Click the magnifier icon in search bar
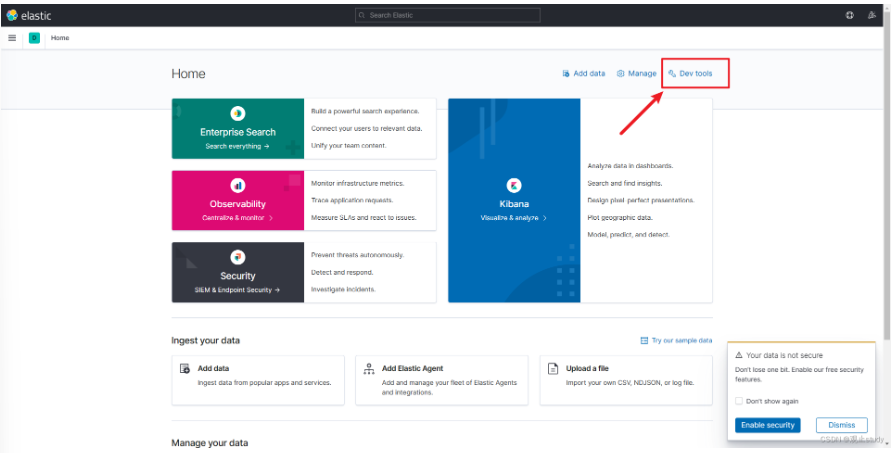895x453 pixels. (362, 15)
